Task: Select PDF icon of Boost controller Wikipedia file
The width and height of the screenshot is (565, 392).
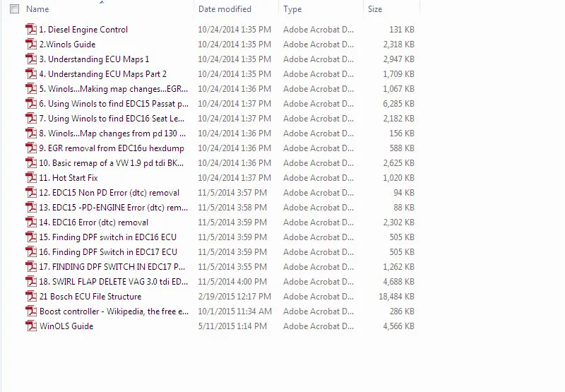Action: [x=31, y=311]
